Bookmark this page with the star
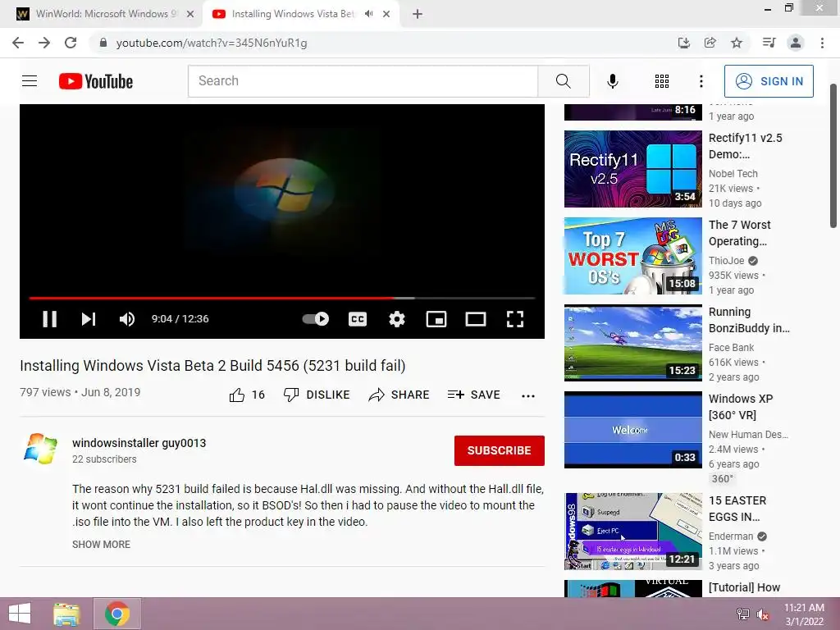 click(x=737, y=43)
